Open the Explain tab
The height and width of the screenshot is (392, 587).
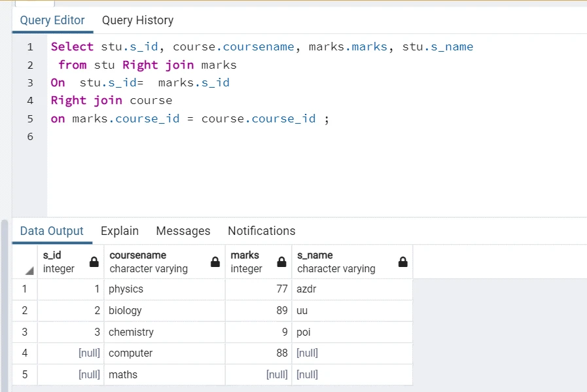(119, 231)
